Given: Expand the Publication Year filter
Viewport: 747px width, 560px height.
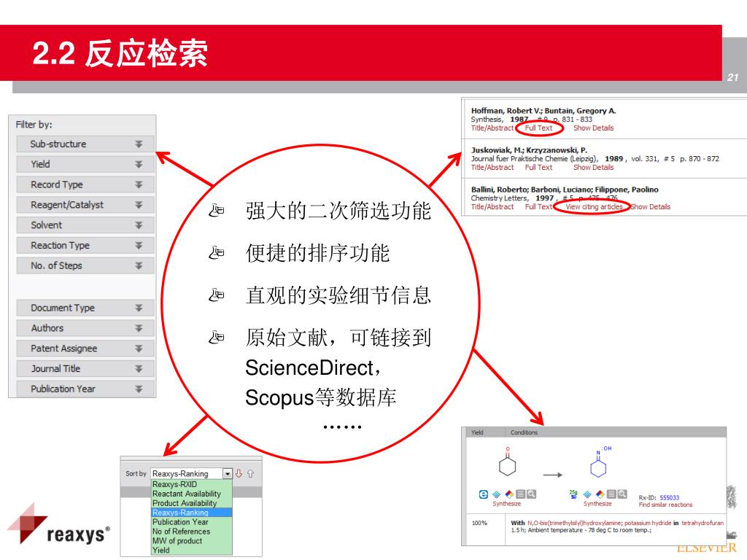Looking at the screenshot, I should (x=85, y=389).
